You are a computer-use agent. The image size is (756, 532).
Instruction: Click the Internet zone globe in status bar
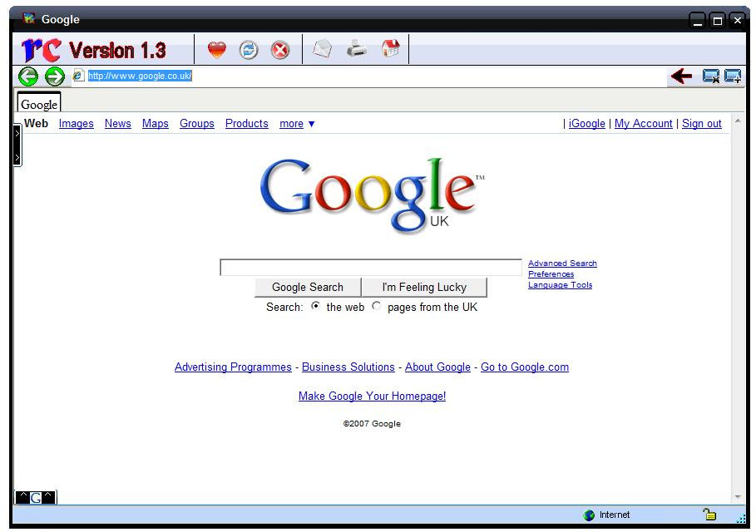point(589,515)
